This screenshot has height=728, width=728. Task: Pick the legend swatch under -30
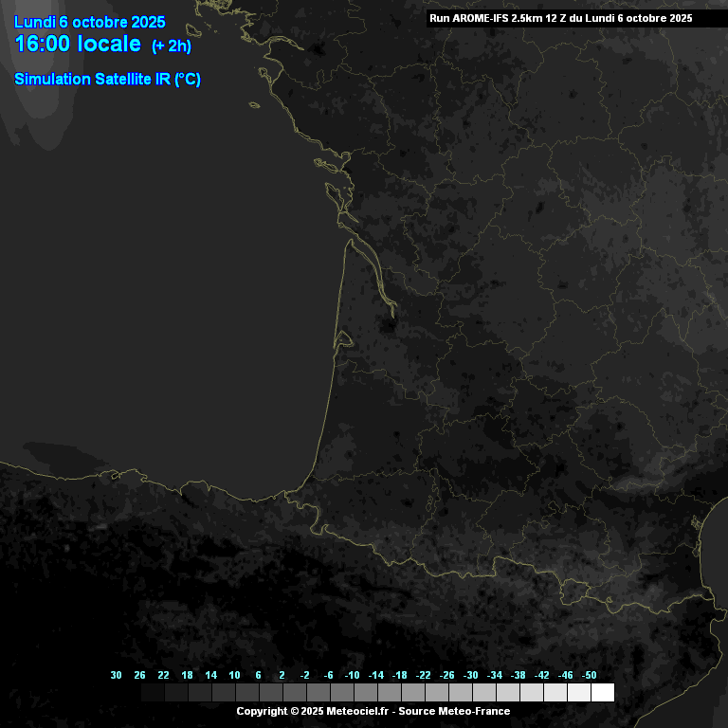[483, 692]
